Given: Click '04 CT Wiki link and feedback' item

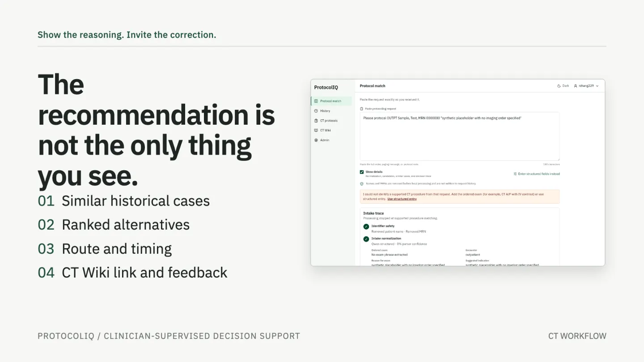Looking at the screenshot, I should tap(132, 273).
